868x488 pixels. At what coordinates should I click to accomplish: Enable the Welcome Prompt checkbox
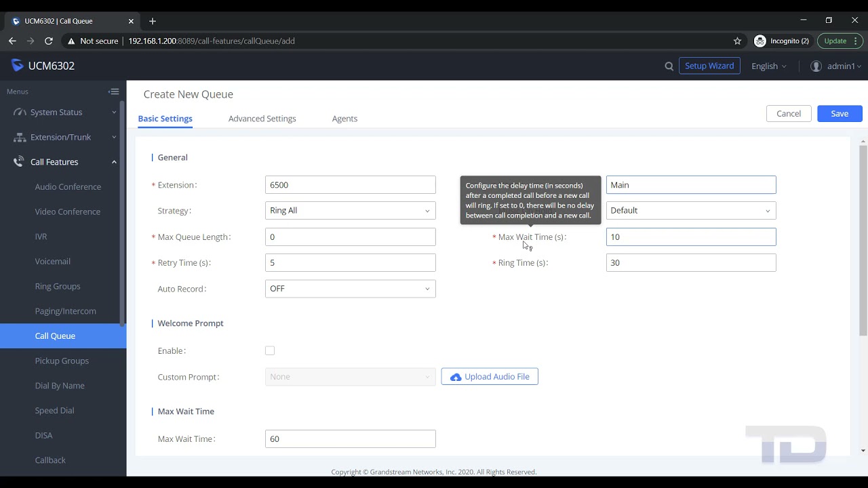[270, 350]
